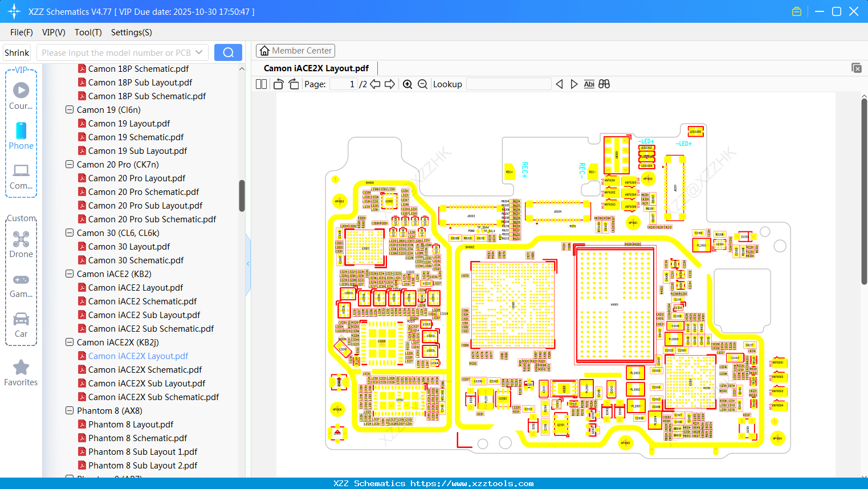Collapse the Camon 20 Pro (CK7n) group
Image resolution: width=868 pixels, height=489 pixels.
click(x=70, y=165)
